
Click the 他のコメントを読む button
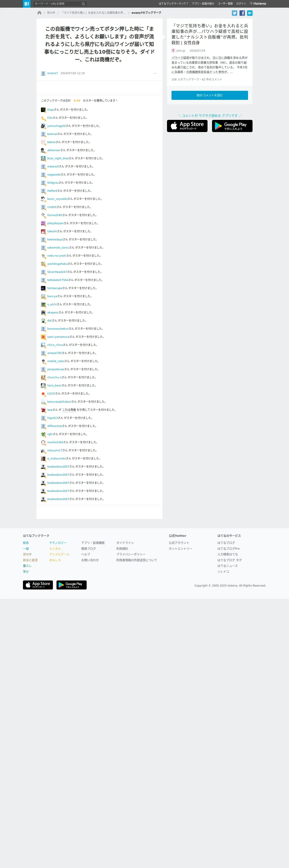point(210,95)
